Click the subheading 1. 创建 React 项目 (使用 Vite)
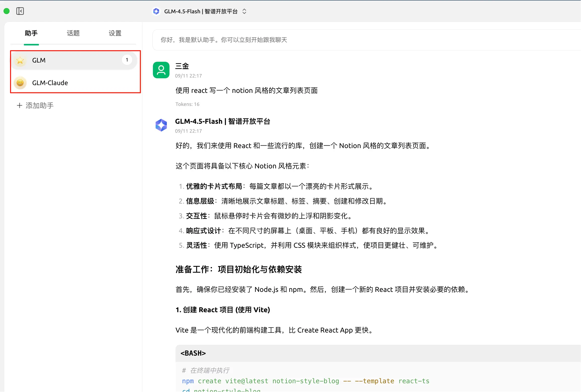This screenshot has width=581, height=392. 223,310
